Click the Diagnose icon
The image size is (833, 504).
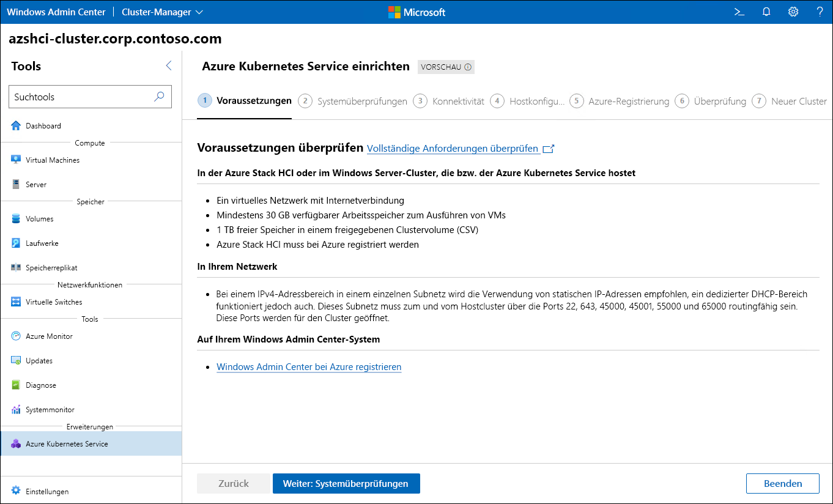[16, 385]
